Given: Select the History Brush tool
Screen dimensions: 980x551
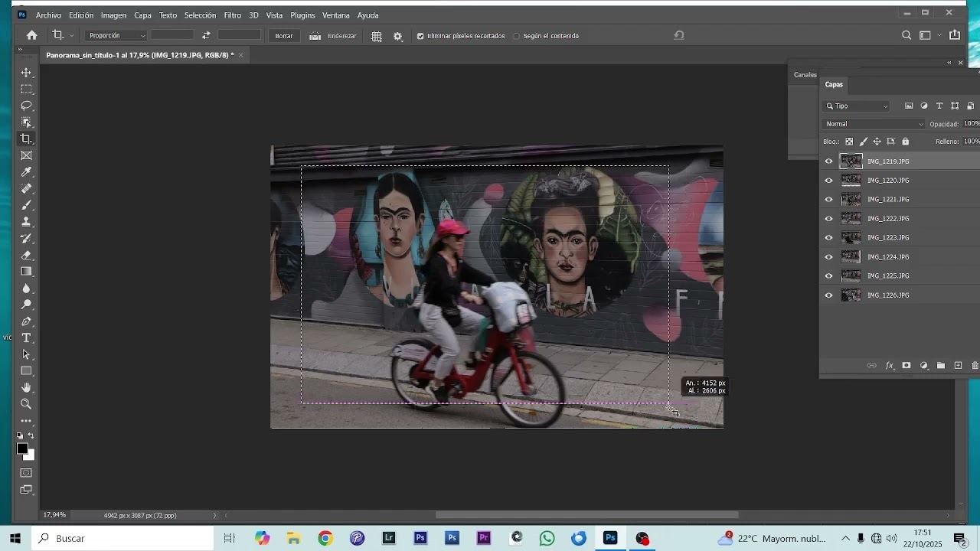Looking at the screenshot, I should (26, 239).
